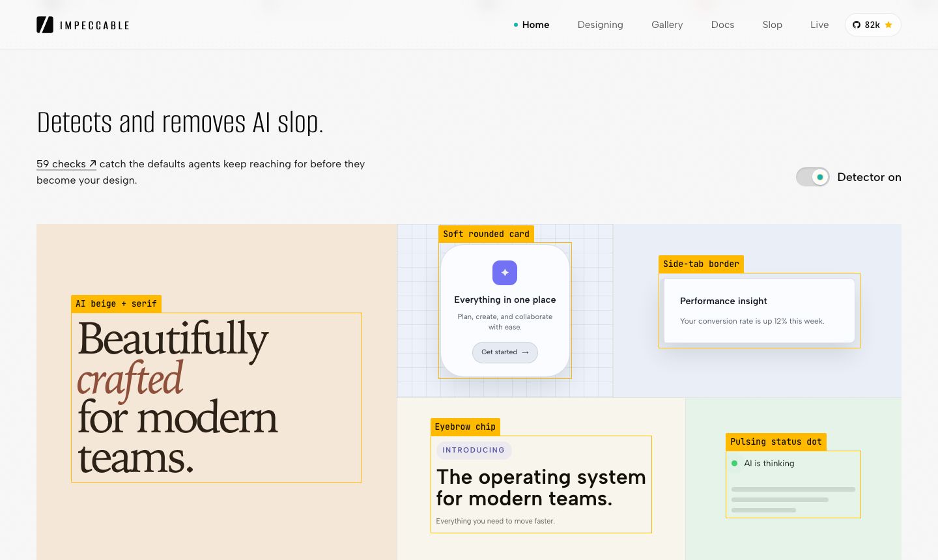Click the purple sparkle icon in the card

[505, 273]
